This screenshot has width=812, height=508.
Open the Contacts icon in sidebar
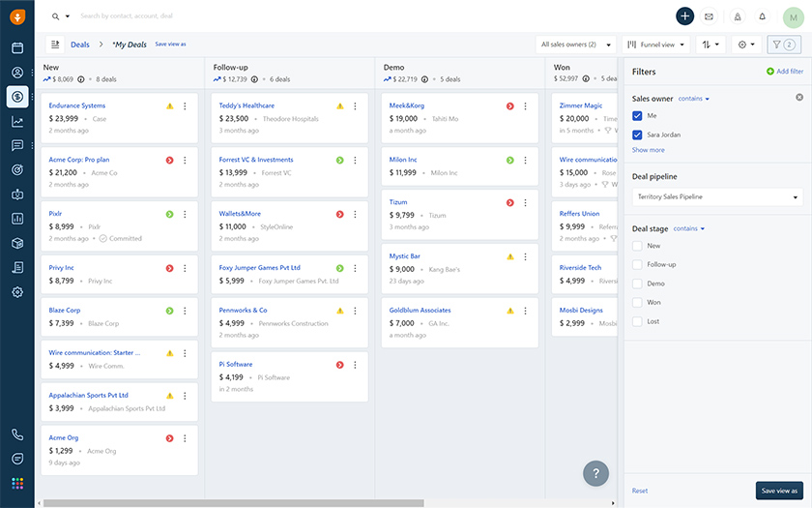pos(17,73)
